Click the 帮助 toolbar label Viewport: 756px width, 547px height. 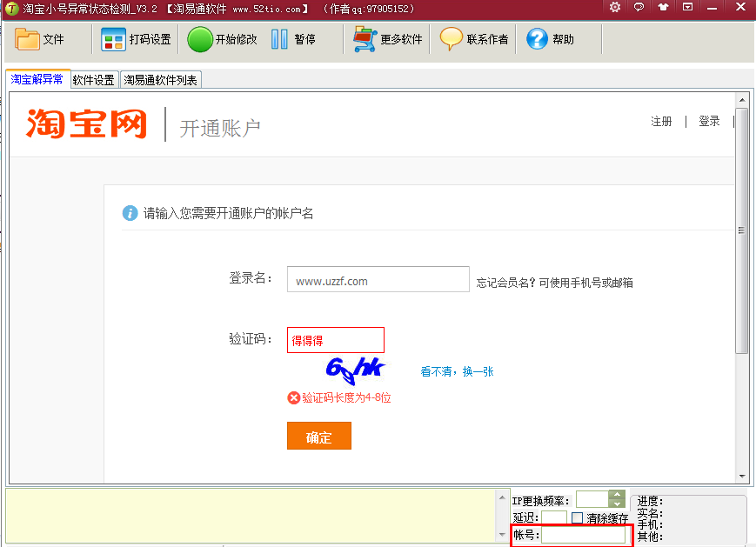[563, 39]
